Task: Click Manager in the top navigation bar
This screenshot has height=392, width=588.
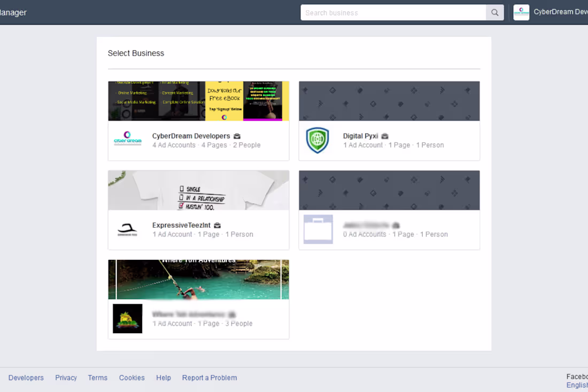Action: [x=13, y=12]
